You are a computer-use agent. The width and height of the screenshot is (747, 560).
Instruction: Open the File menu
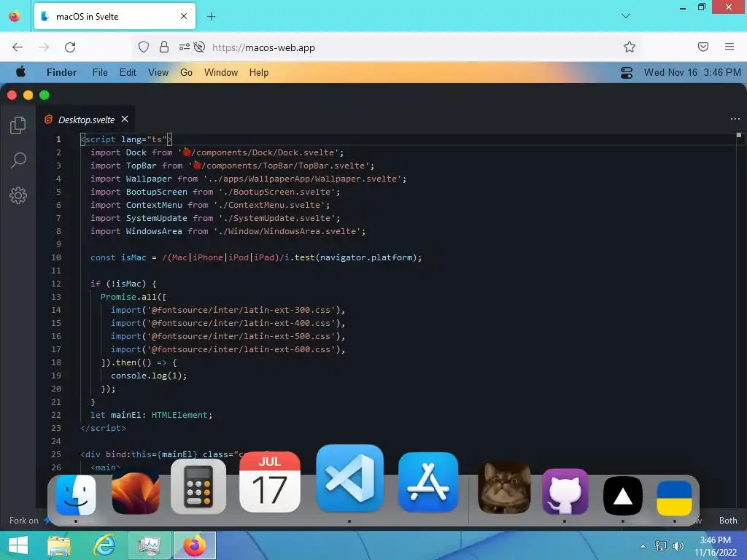(100, 72)
